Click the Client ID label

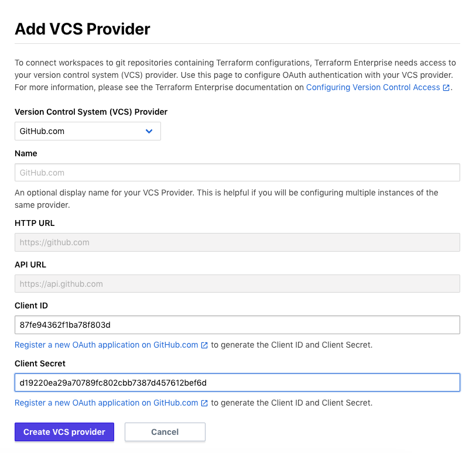point(31,306)
